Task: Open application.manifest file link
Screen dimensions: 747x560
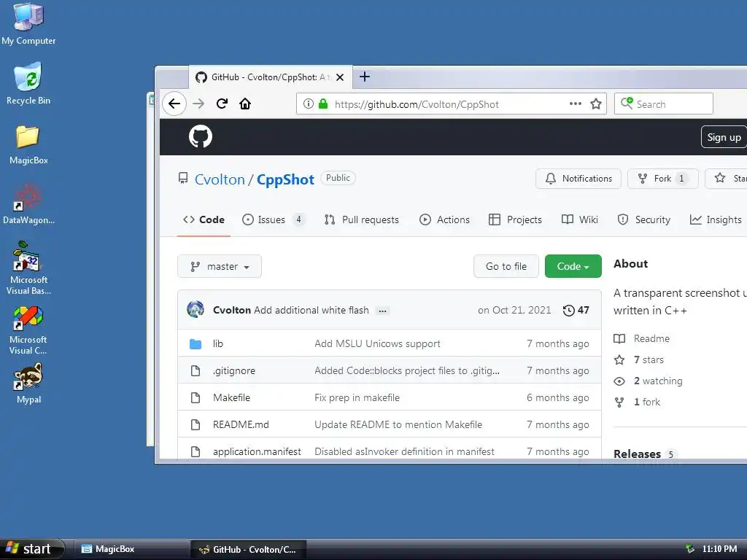Action: click(257, 451)
